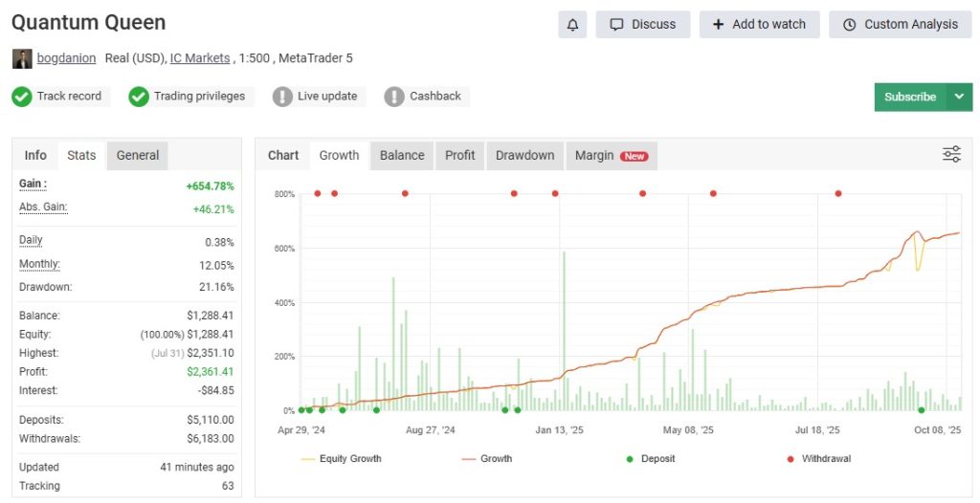Toggle the Growth legend series

pos(486,459)
